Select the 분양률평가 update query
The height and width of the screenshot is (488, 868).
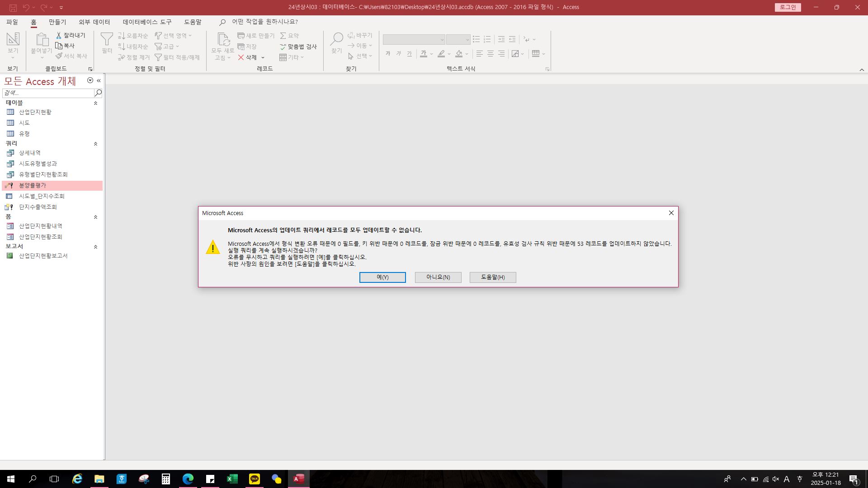point(33,185)
